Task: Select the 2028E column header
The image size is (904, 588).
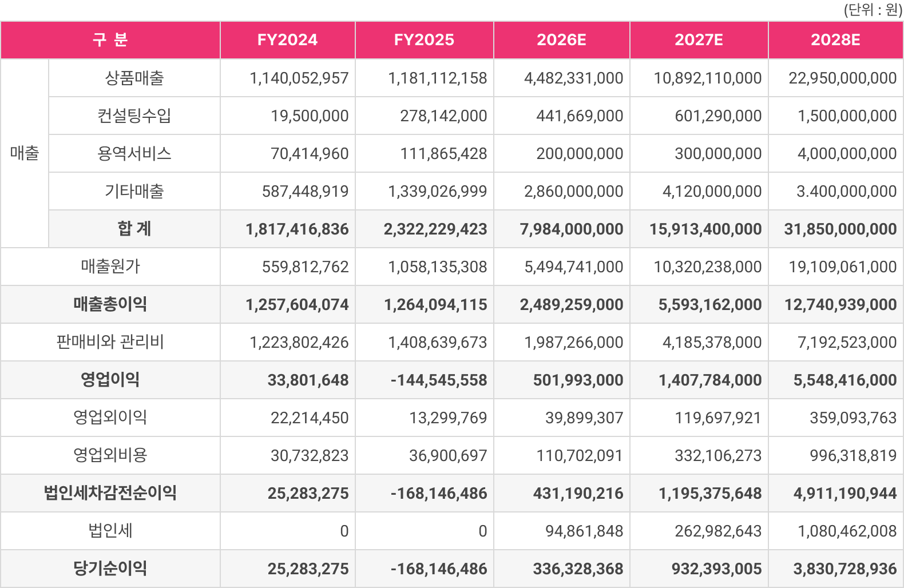Action: click(x=835, y=40)
